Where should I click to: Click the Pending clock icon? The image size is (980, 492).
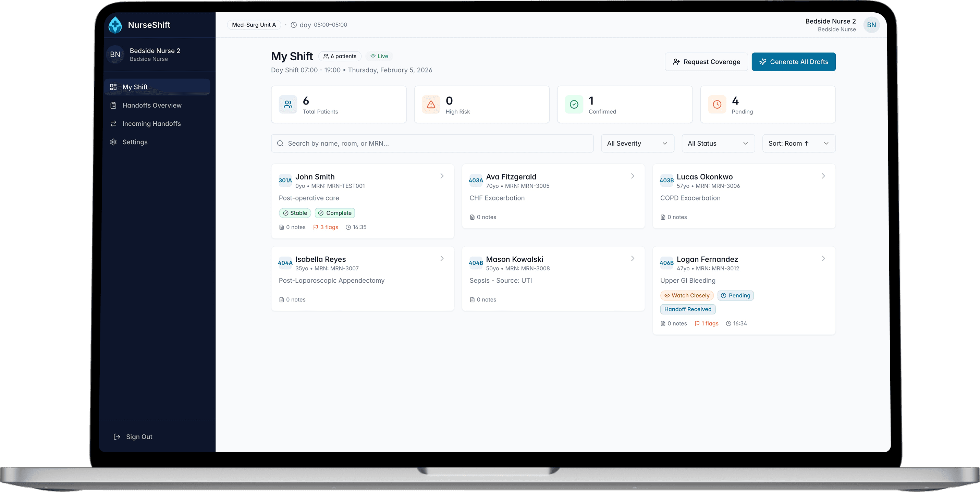point(717,104)
